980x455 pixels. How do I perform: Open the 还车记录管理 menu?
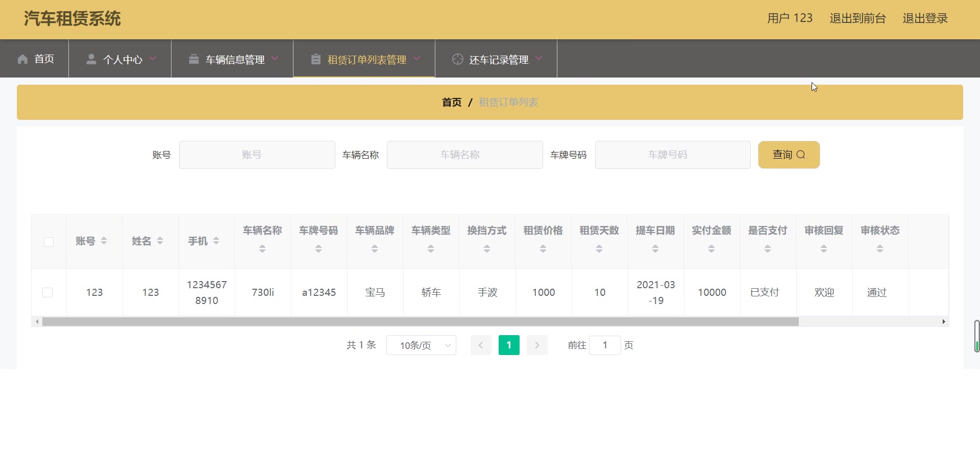496,59
